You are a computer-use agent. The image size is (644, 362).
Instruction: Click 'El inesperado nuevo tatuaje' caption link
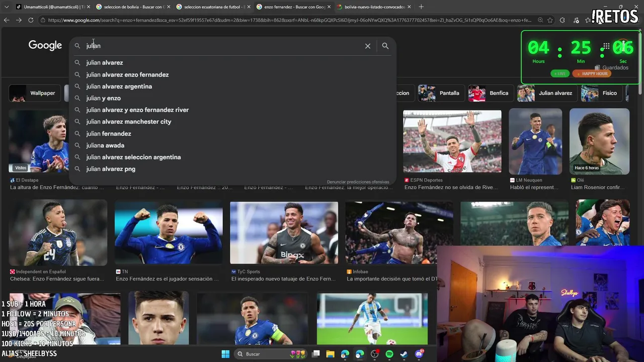click(x=283, y=279)
